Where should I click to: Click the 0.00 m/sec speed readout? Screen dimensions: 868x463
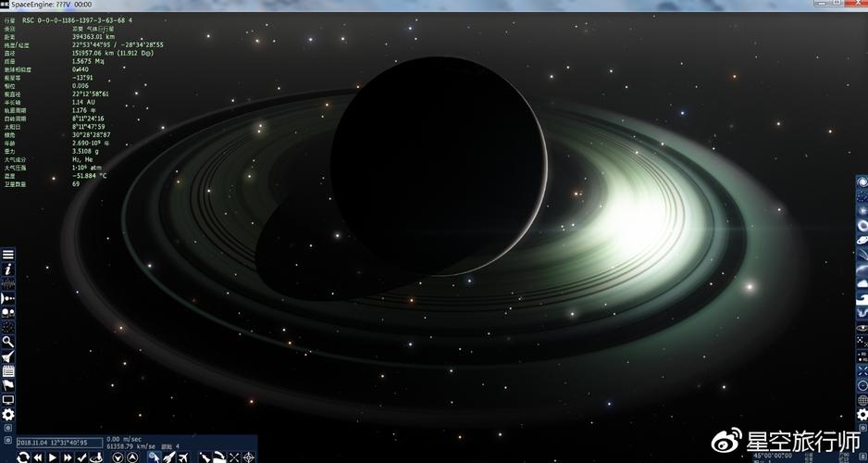124,439
